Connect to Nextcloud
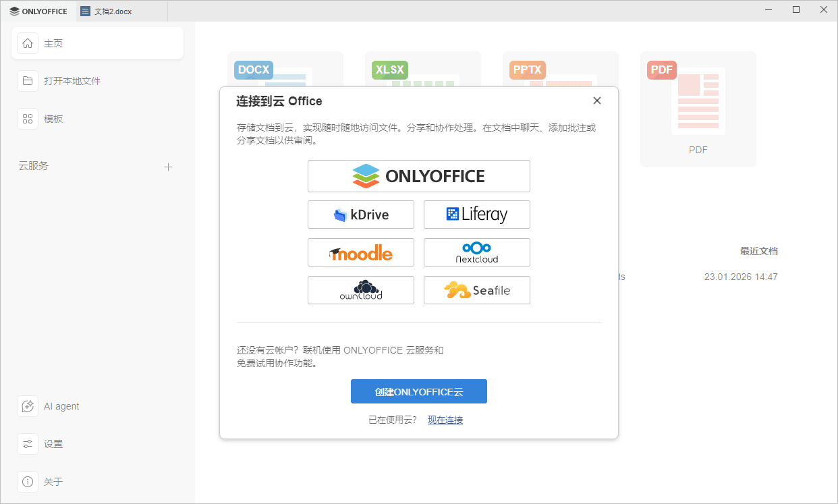838x504 pixels. 476,252
